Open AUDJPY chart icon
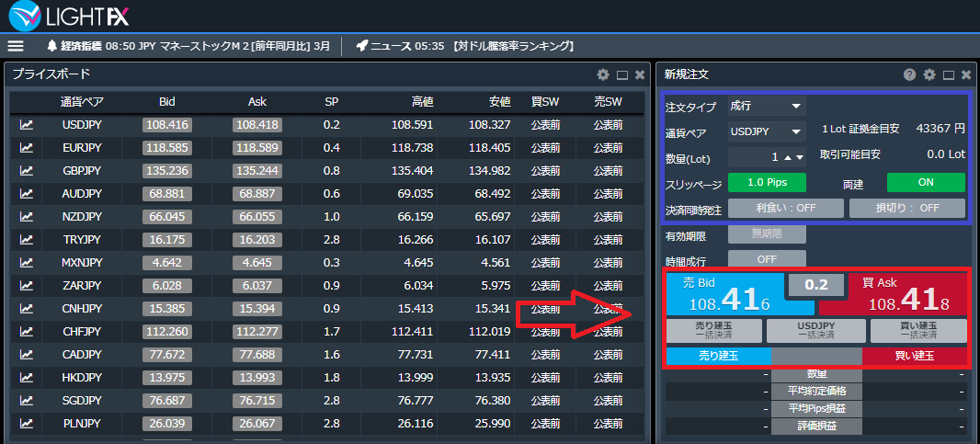 coord(27,194)
